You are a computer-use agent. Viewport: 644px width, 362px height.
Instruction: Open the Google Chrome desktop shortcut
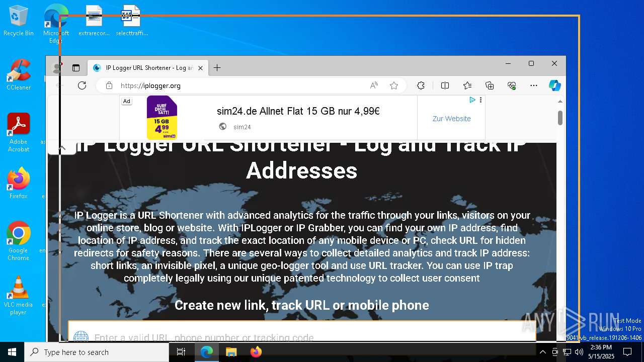(19, 241)
